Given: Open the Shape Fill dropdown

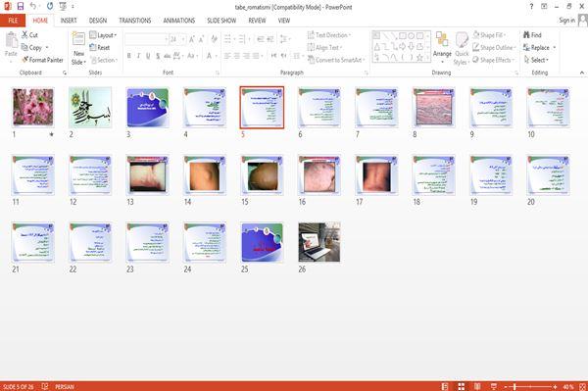Looking at the screenshot, I should [489, 35].
